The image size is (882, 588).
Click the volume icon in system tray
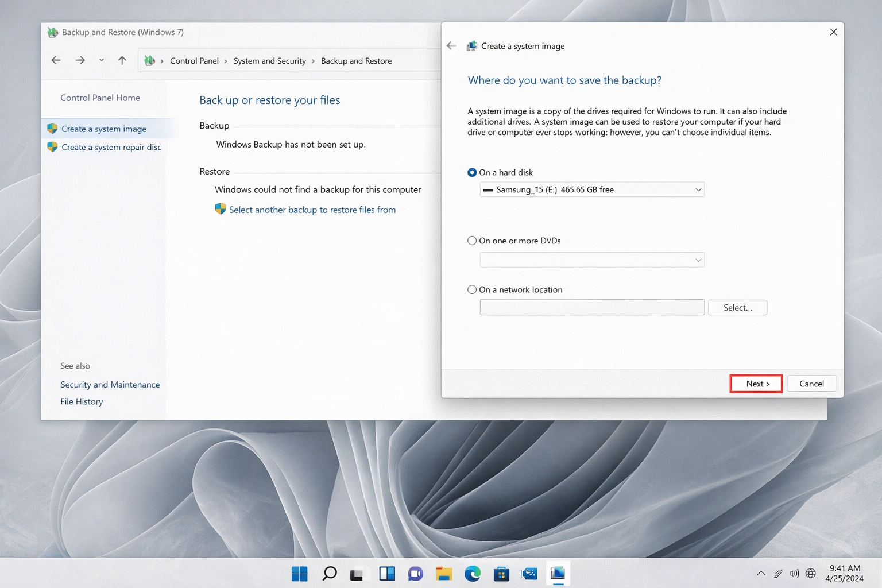(x=795, y=573)
